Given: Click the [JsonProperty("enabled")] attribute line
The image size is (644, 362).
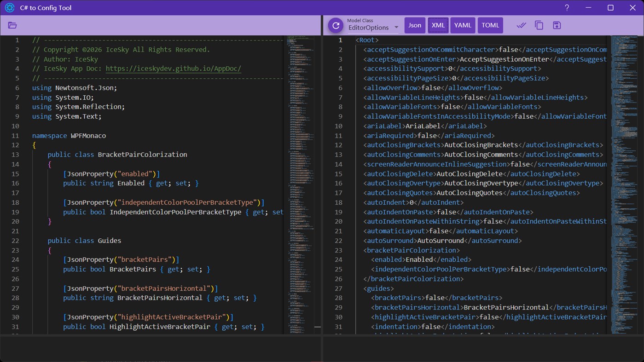Looking at the screenshot, I should [111, 174].
